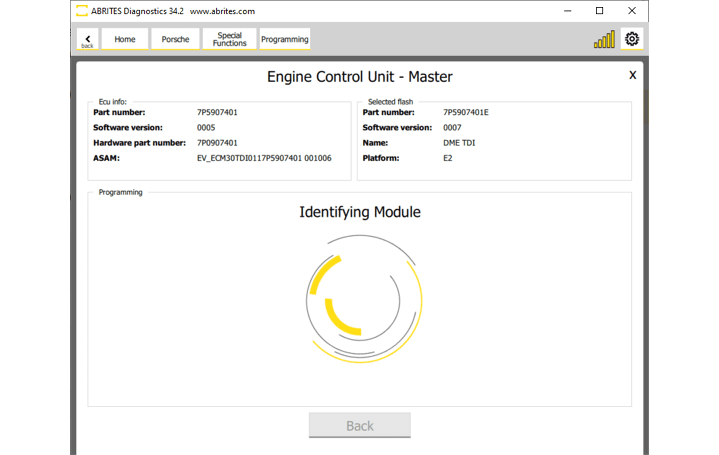Maximize the ABRITES Diagnostics window
Viewport: 719px width, 455px height.
599,11
